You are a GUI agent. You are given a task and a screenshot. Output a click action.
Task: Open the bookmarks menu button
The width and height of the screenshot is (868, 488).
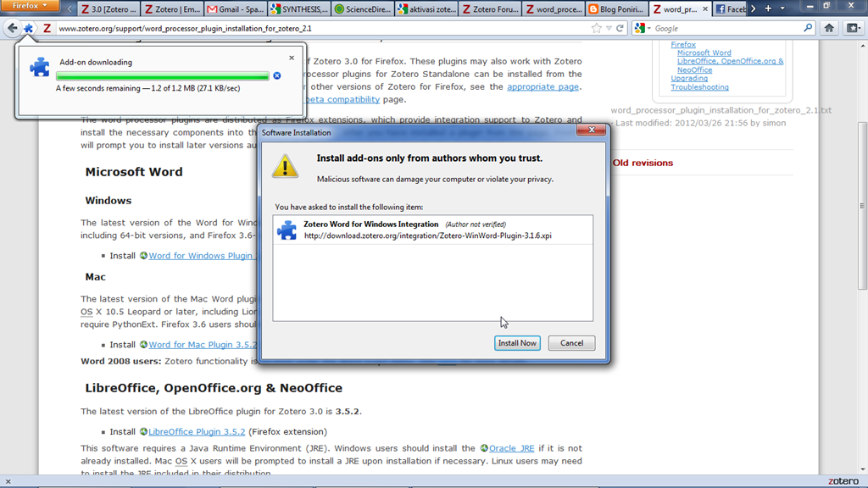tap(853, 28)
